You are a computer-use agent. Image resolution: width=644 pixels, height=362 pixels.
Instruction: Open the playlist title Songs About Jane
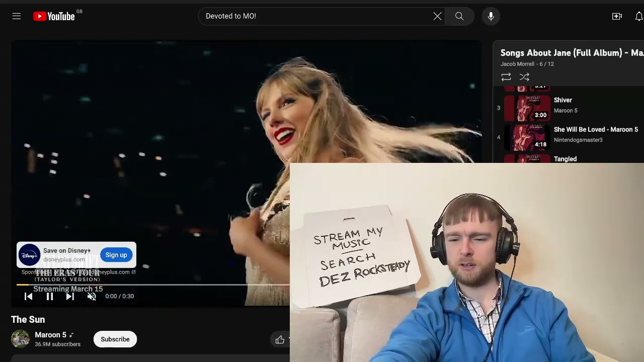(572, 53)
